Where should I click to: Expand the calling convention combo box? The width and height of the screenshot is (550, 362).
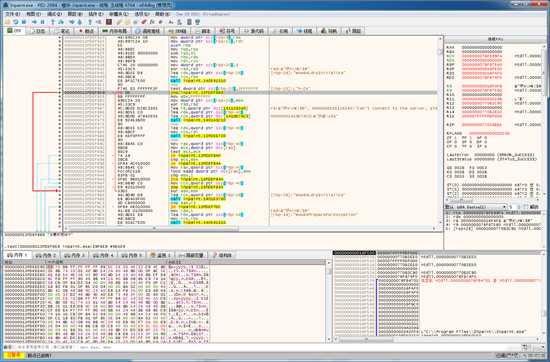click(476, 207)
